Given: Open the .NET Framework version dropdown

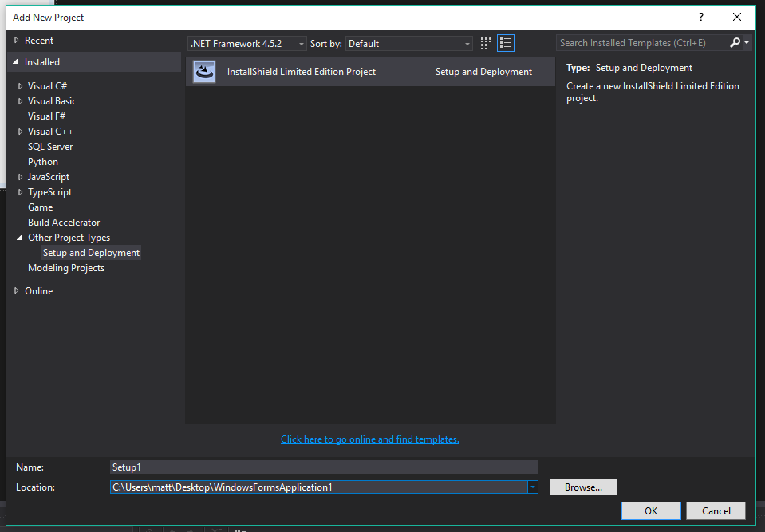Looking at the screenshot, I should tap(246, 43).
